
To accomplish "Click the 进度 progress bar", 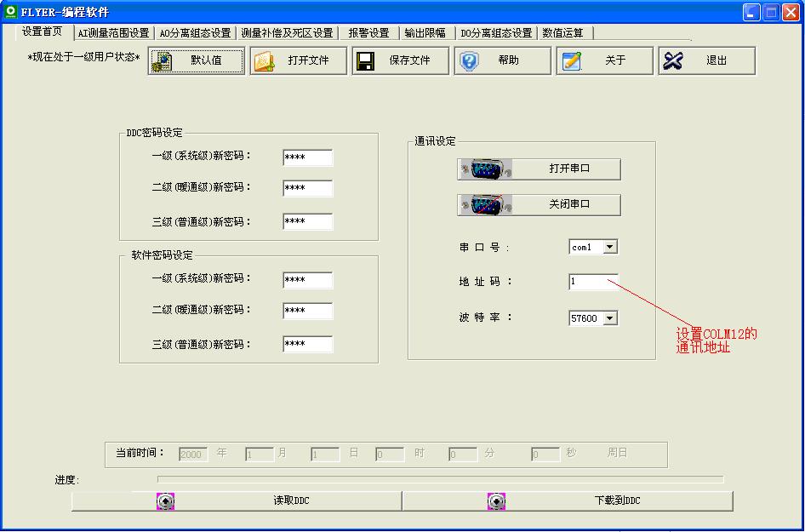I will (x=440, y=480).
